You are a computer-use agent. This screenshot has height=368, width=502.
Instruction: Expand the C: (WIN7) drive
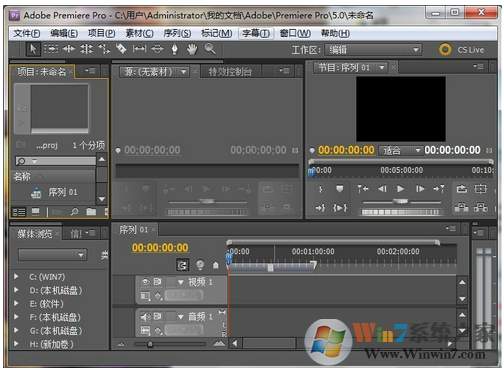16,276
